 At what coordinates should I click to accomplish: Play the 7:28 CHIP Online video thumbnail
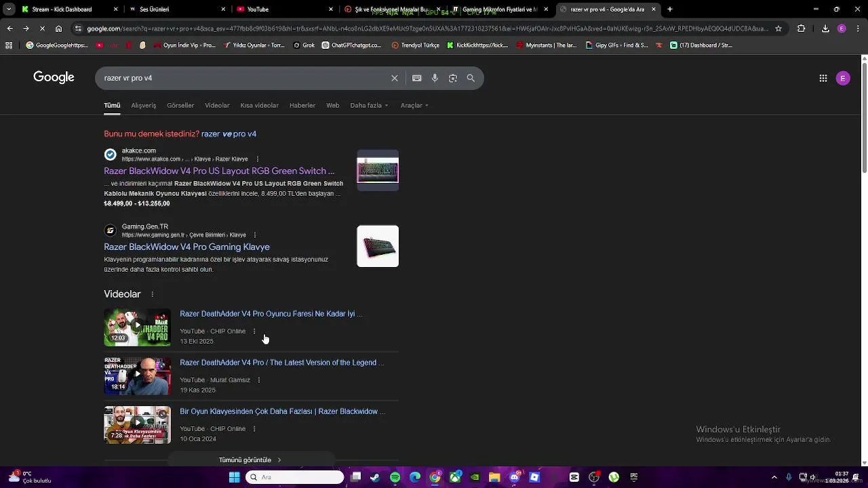pos(137,425)
